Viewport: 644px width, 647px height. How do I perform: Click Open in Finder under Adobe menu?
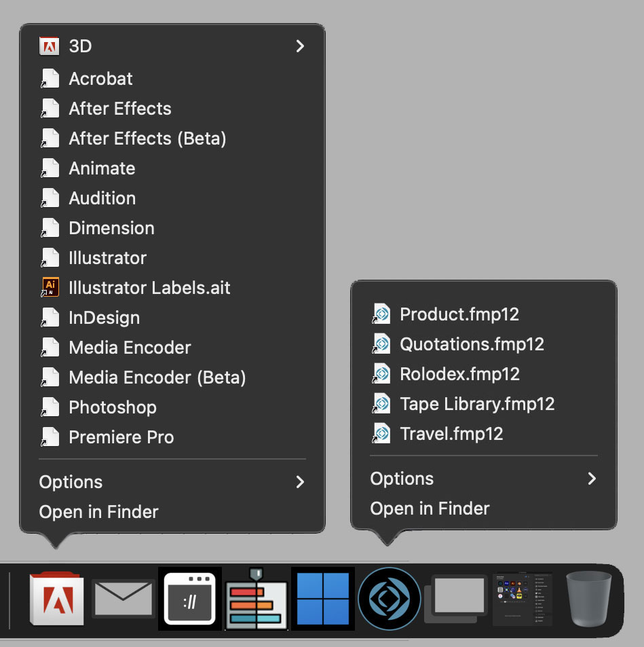coord(99,512)
